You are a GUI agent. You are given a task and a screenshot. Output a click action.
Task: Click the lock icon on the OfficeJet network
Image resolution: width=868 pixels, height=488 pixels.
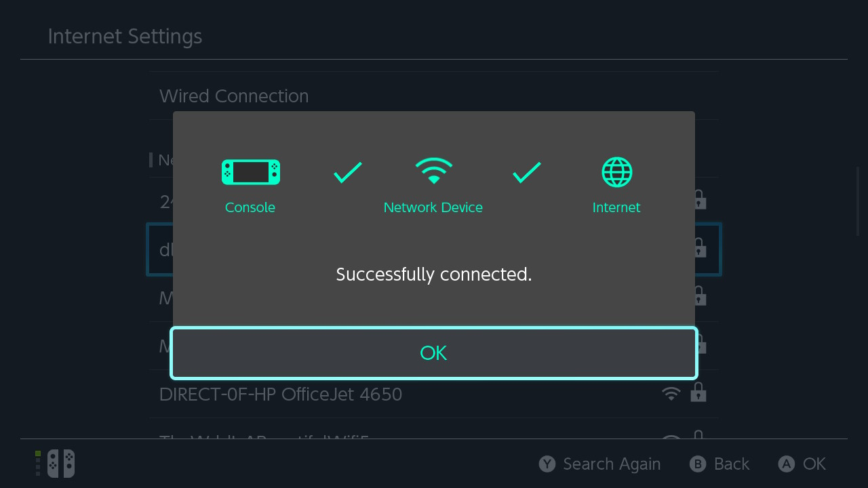pos(698,392)
